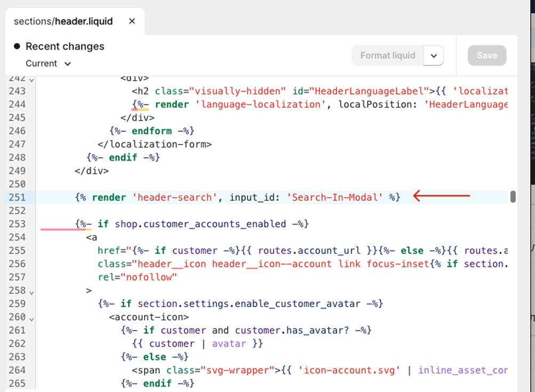This screenshot has width=535, height=392.
Task: Click the account-icon tag on line 260
Action: (x=149, y=317)
